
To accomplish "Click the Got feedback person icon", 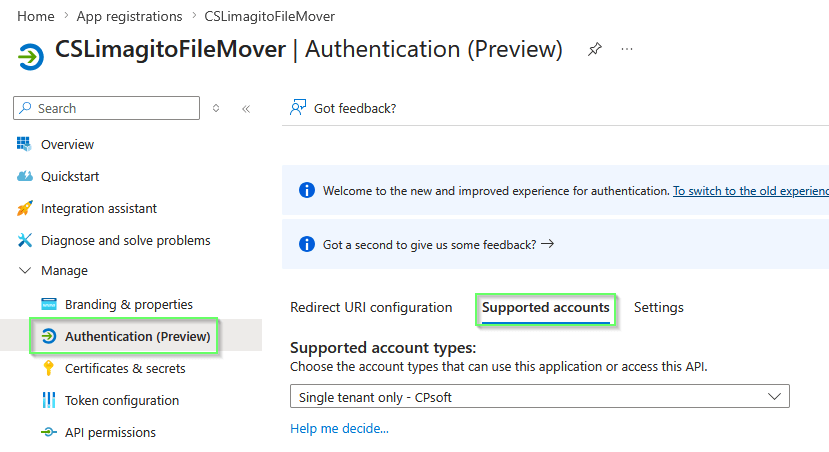I will [298, 108].
